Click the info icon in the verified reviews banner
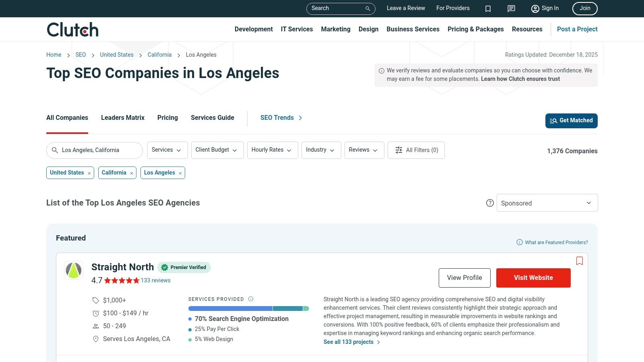644x362 pixels. (381, 70)
